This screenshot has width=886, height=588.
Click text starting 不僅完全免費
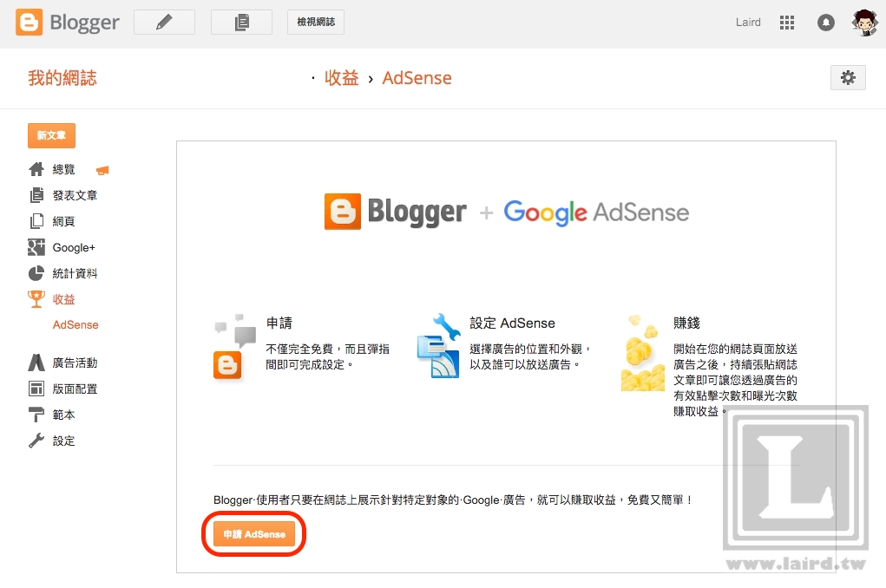[x=328, y=357]
